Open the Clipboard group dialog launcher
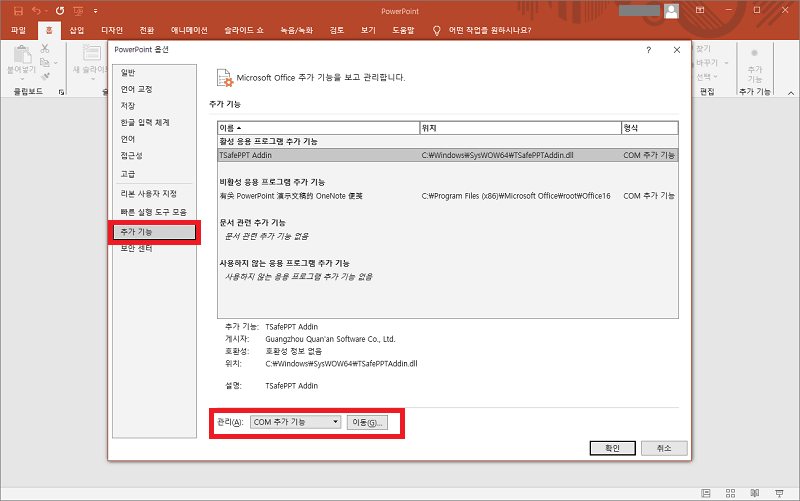The width and height of the screenshot is (800, 501). tap(61, 92)
